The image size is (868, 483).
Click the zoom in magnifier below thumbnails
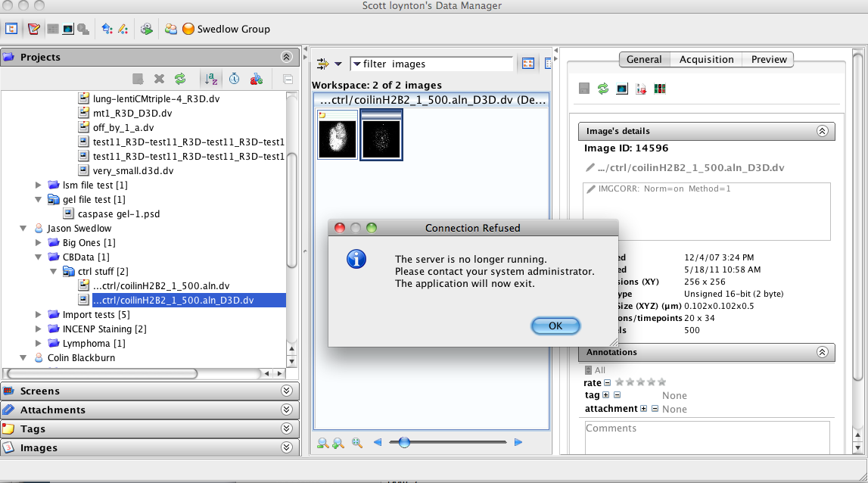click(338, 443)
